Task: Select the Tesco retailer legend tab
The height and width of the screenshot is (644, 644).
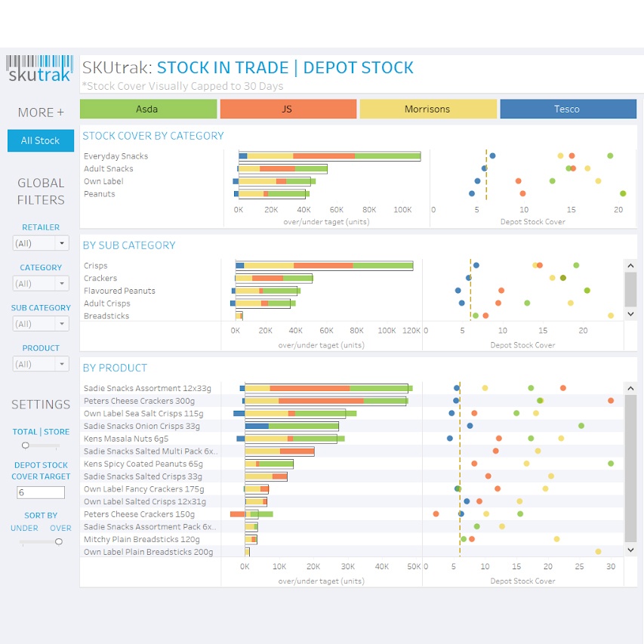Action: pyautogui.click(x=568, y=109)
